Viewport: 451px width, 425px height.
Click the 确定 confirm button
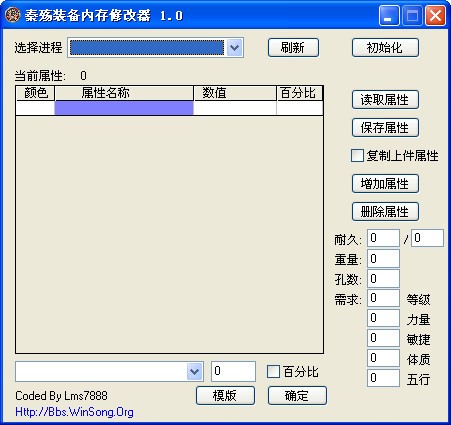click(x=297, y=396)
